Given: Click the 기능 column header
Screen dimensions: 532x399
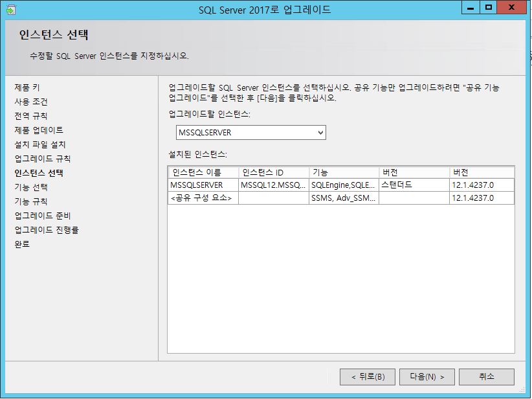Looking at the screenshot, I should (344, 172).
